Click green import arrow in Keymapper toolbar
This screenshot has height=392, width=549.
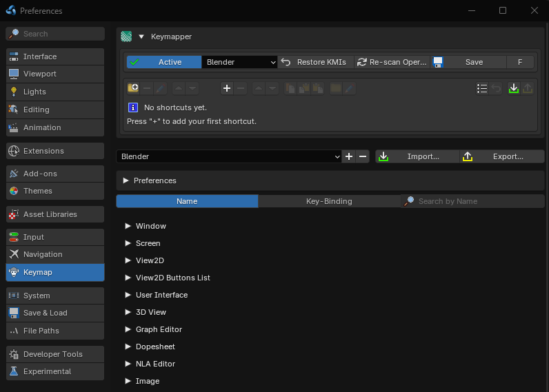[x=514, y=88]
